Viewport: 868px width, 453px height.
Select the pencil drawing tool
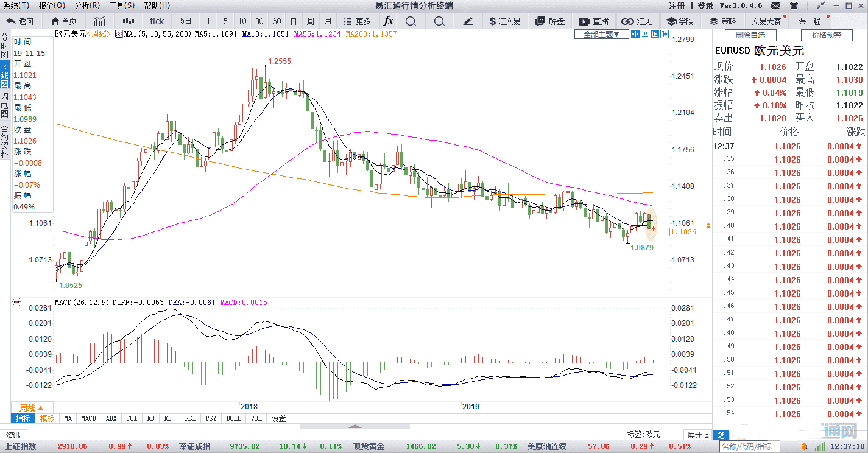pyautogui.click(x=468, y=21)
